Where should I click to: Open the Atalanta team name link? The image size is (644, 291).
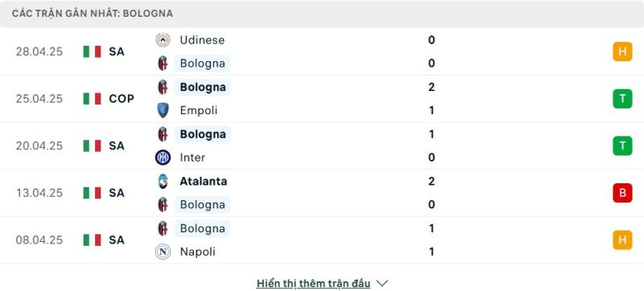(x=204, y=181)
